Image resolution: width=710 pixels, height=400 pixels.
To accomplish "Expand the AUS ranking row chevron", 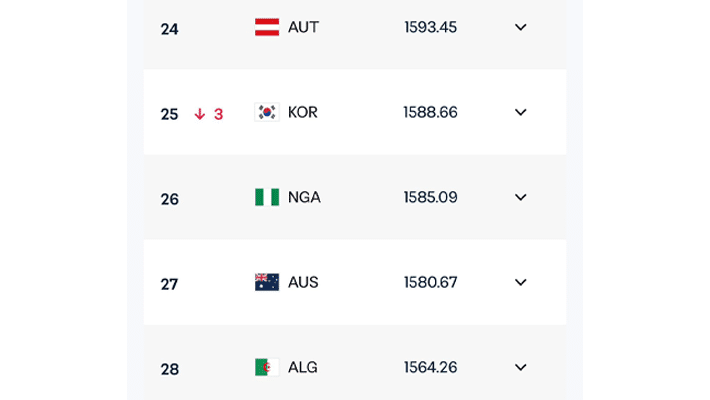I will pyautogui.click(x=520, y=282).
